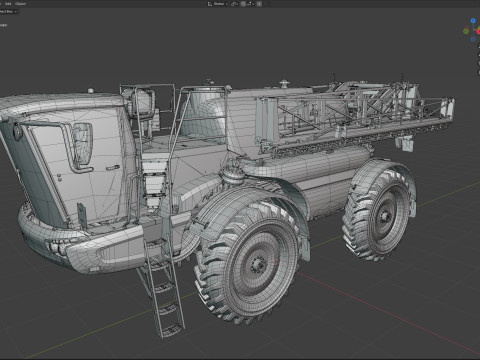Toggle proportional editing in header
The height and width of the screenshot is (360, 480).
coord(259,4)
